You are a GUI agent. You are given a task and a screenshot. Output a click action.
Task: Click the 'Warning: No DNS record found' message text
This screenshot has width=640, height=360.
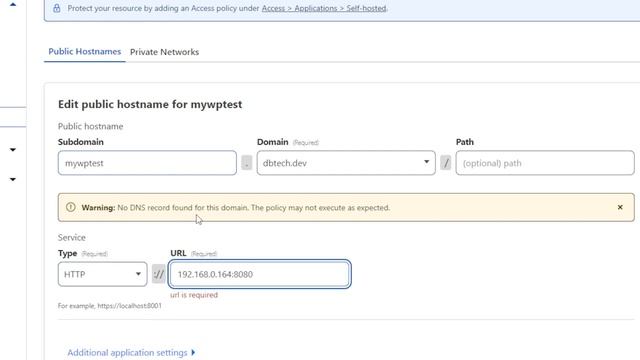(x=236, y=207)
